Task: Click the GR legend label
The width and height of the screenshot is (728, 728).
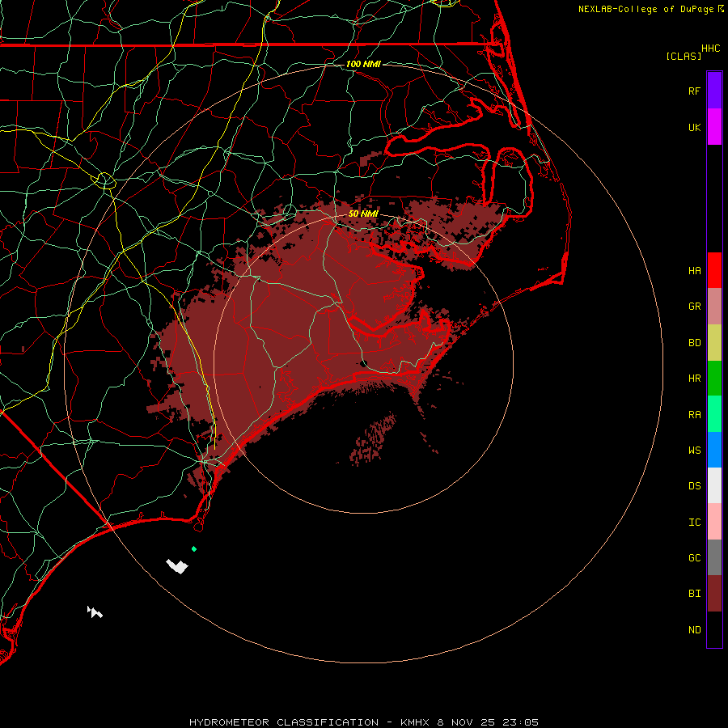Action: [x=694, y=307]
